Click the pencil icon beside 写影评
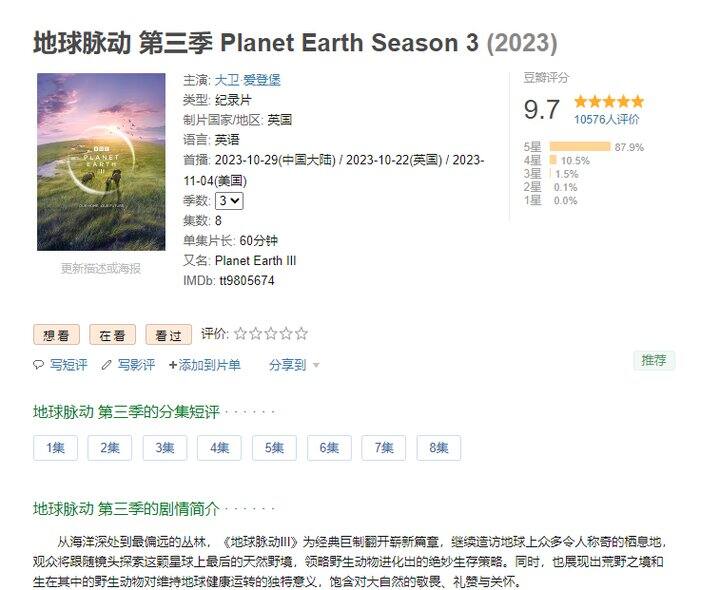The image size is (720, 590). tap(107, 365)
